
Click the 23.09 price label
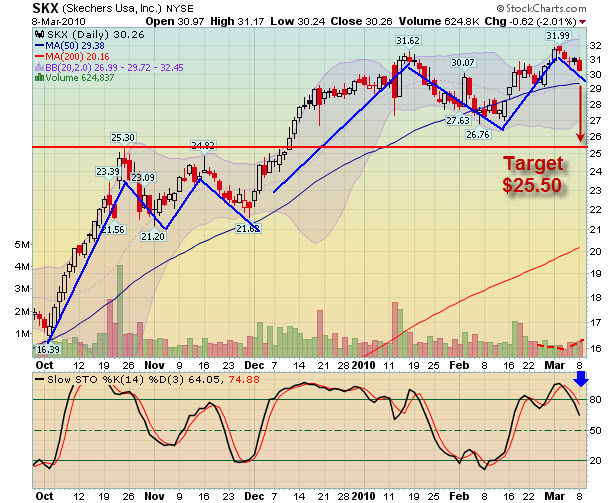click(143, 178)
